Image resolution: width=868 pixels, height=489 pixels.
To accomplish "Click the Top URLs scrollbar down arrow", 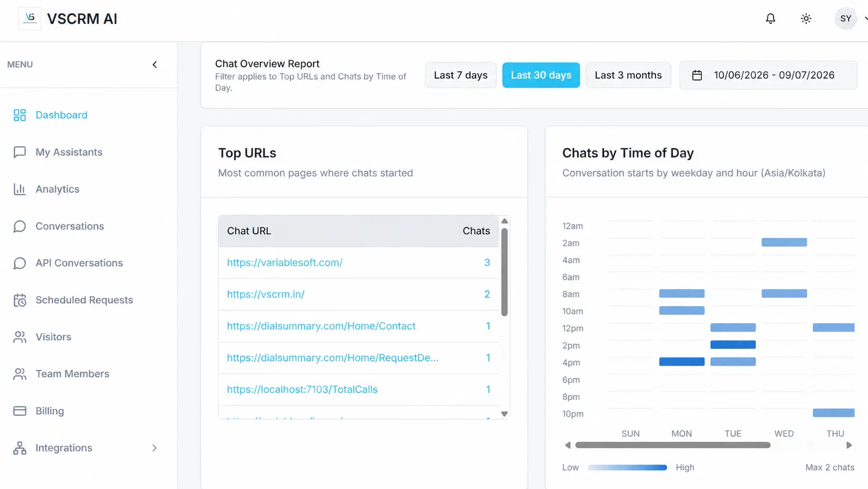I will point(504,414).
